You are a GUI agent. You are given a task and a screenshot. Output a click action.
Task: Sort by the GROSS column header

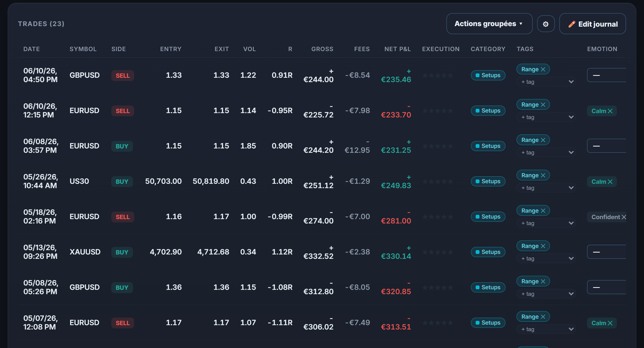click(x=322, y=49)
